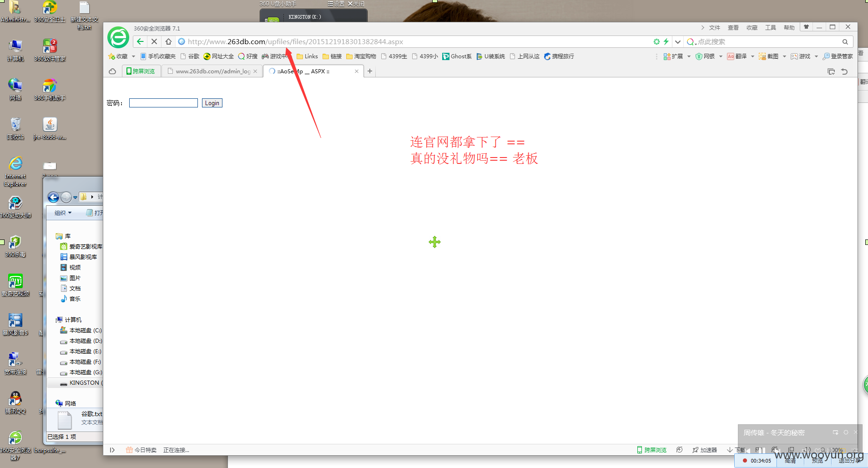The height and width of the screenshot is (468, 868).
Task: Open 手机收藏夹 bookmark
Action: pyautogui.click(x=158, y=56)
